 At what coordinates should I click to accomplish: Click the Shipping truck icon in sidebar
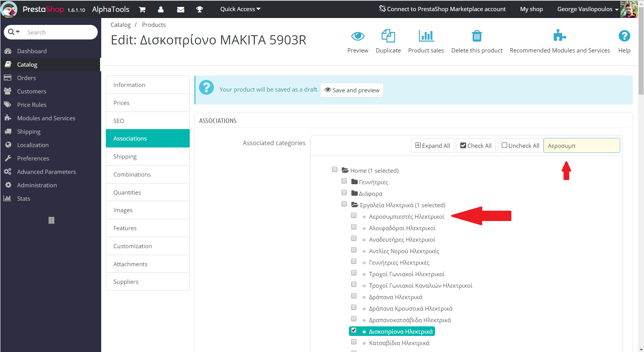click(x=8, y=131)
